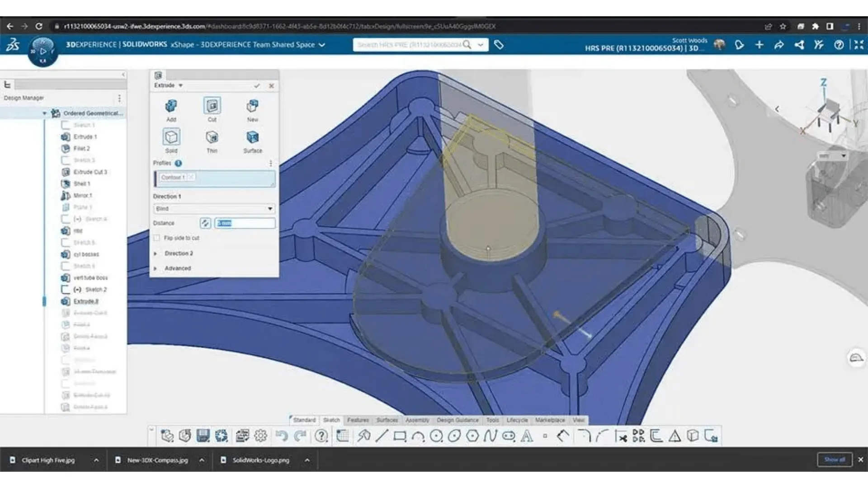
Task: Expand the Advanced section
Action: pos(155,268)
